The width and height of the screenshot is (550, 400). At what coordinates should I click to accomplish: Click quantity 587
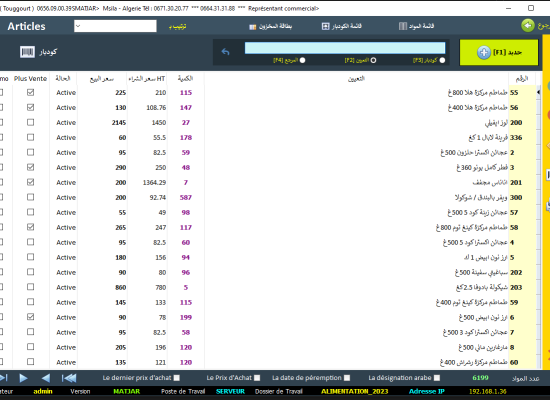[186, 198]
